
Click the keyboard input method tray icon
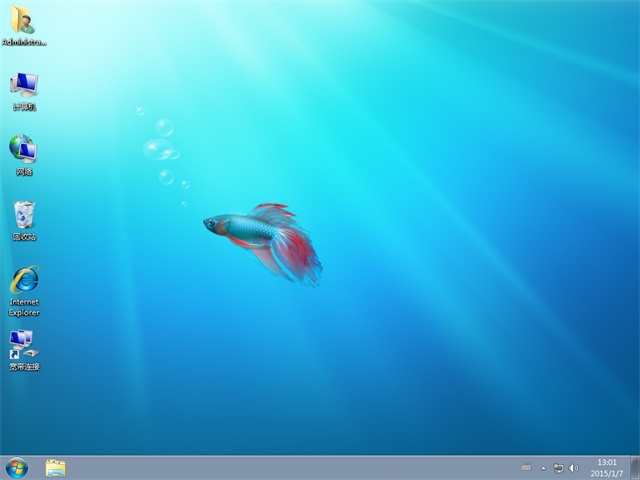(x=527, y=468)
